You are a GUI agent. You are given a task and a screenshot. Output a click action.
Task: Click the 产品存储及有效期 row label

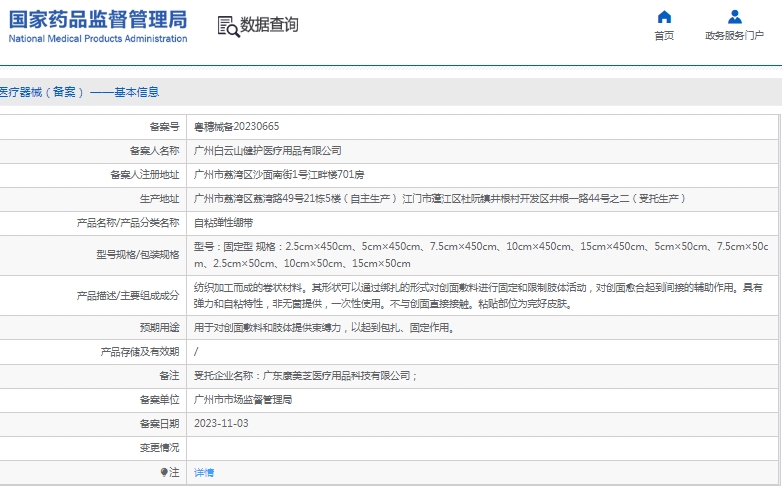140,352
